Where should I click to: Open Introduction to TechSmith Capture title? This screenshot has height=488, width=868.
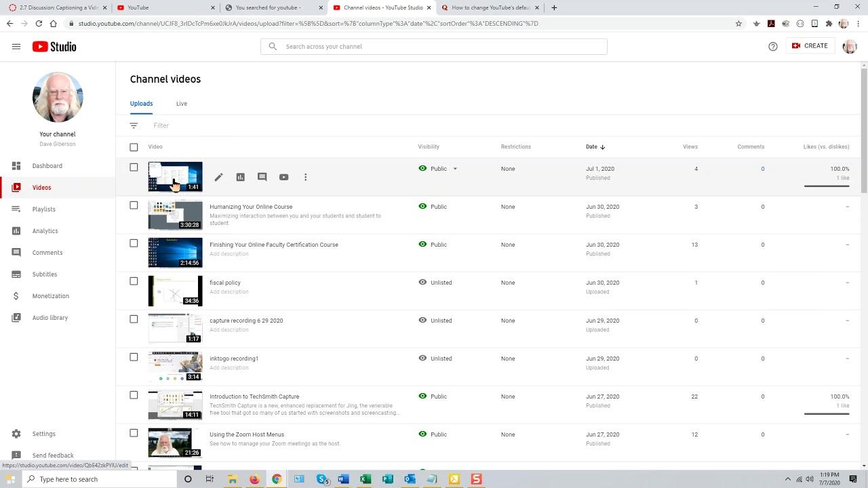tap(254, 396)
